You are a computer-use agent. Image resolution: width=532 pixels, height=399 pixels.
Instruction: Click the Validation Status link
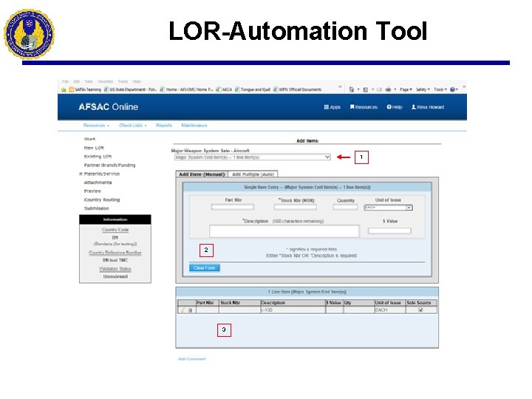click(x=115, y=269)
